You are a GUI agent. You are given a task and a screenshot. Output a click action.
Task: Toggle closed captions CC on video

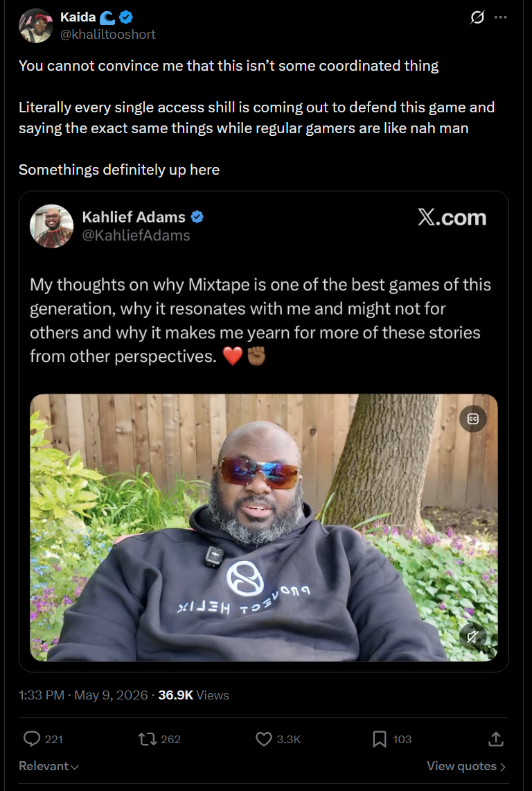[x=473, y=419]
